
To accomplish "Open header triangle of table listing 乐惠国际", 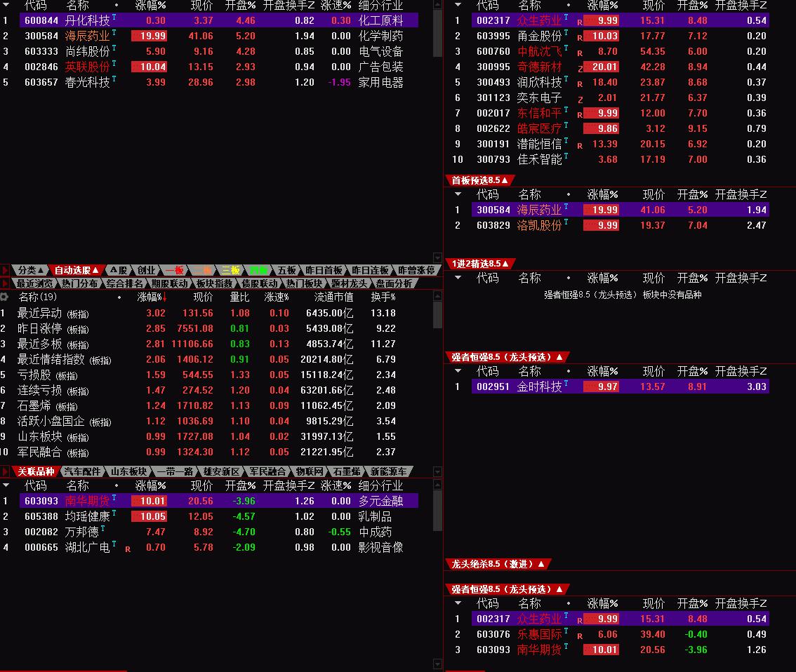I will 458,603.
